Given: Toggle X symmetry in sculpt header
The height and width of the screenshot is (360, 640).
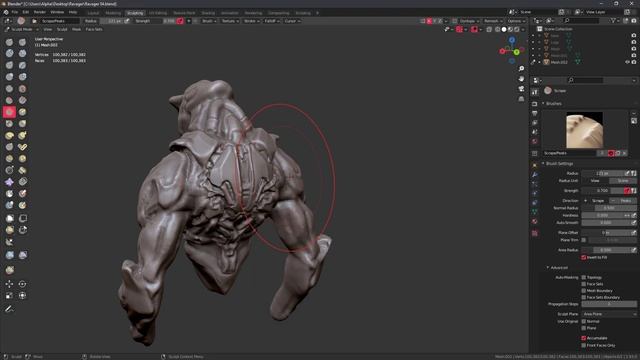Looking at the screenshot, I should [x=429, y=21].
